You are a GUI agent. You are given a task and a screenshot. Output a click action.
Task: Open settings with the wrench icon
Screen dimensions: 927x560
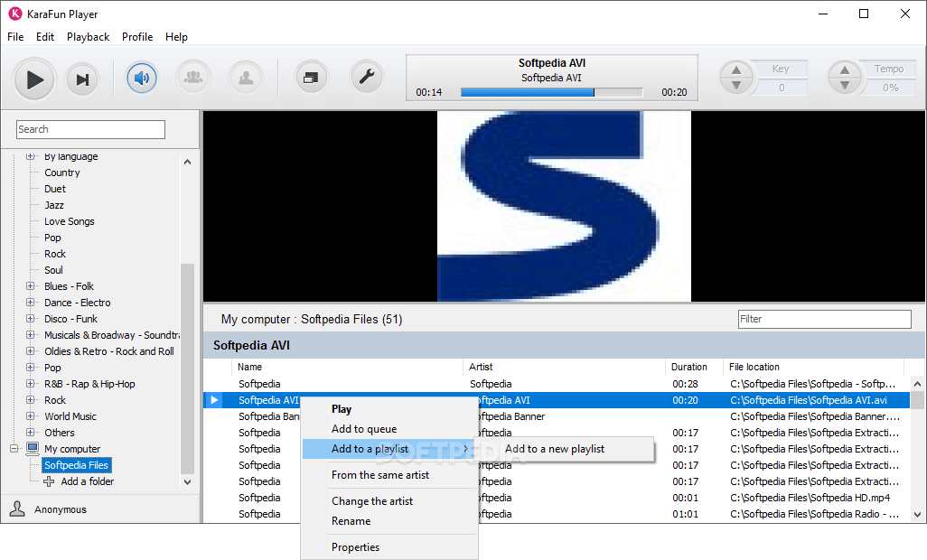367,77
